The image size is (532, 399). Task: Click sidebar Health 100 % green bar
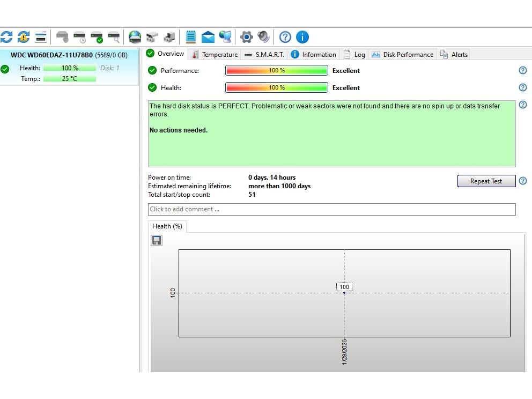(x=70, y=68)
